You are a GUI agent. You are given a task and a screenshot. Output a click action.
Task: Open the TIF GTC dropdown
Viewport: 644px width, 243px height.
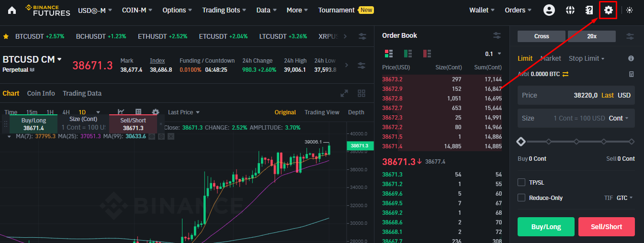(625, 198)
